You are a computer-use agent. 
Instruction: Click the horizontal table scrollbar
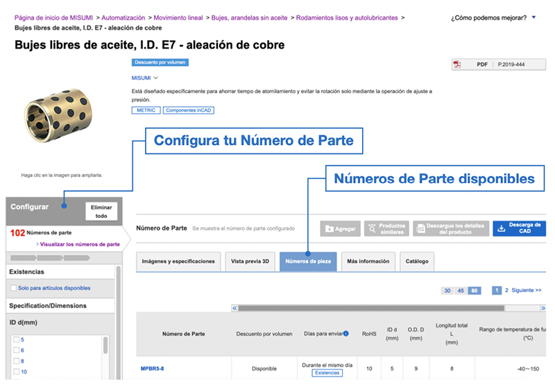(x=370, y=308)
